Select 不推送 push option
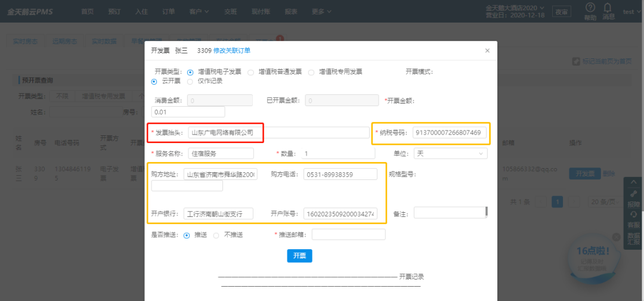This screenshot has height=301, width=644. (x=216, y=235)
